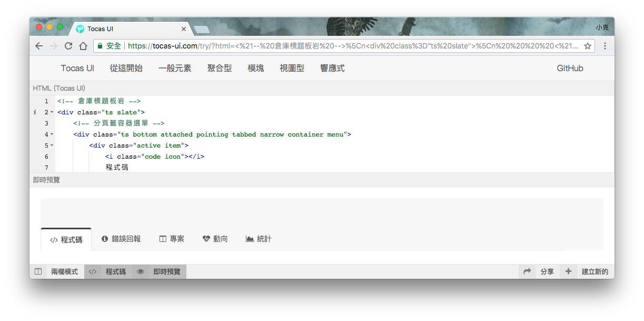Open the 視圖型 menu item
Image resolution: width=644 pixels, height=321 pixels.
(x=292, y=68)
